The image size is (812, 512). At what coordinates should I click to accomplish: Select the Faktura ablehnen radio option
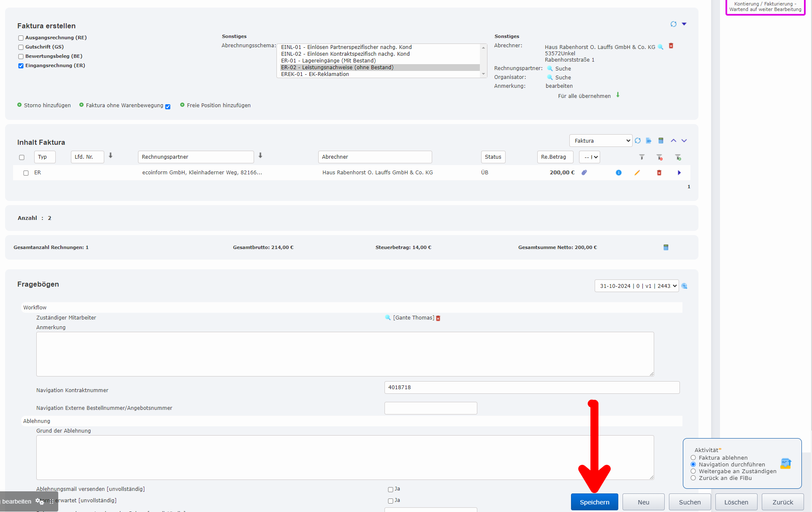[693, 458]
